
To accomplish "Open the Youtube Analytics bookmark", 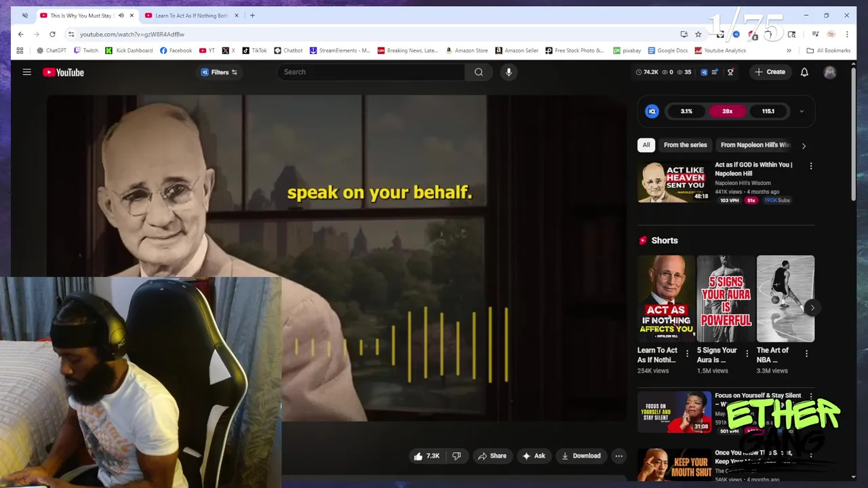I will [x=720, y=50].
